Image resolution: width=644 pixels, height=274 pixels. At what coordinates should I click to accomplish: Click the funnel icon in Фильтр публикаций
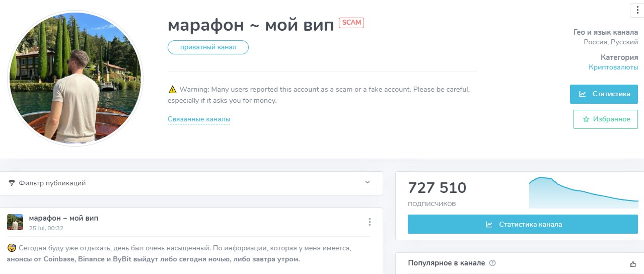coord(12,183)
